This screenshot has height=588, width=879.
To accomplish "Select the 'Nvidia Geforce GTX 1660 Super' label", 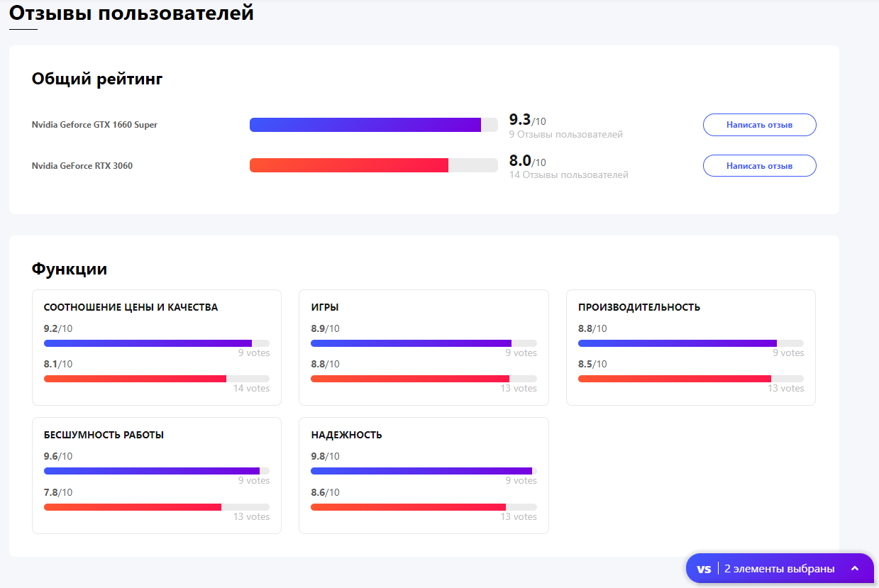I will [94, 125].
